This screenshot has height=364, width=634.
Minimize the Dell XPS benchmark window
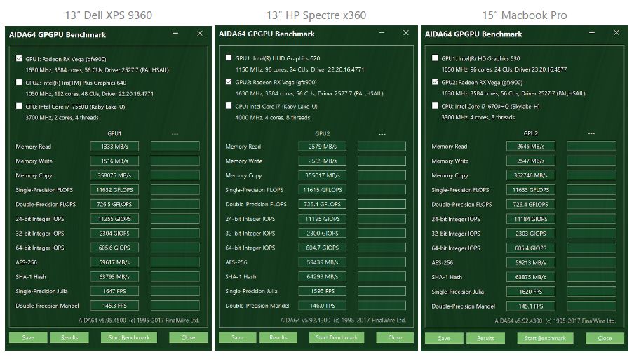(x=175, y=34)
